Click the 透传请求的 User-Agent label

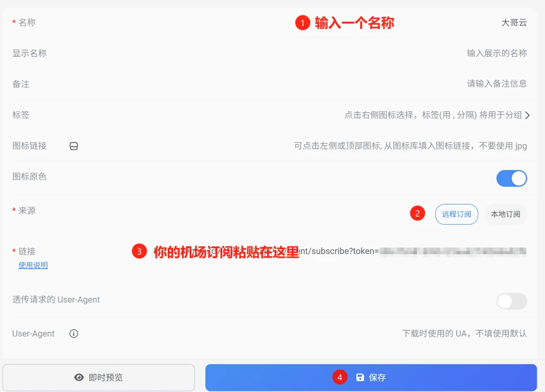click(x=56, y=299)
